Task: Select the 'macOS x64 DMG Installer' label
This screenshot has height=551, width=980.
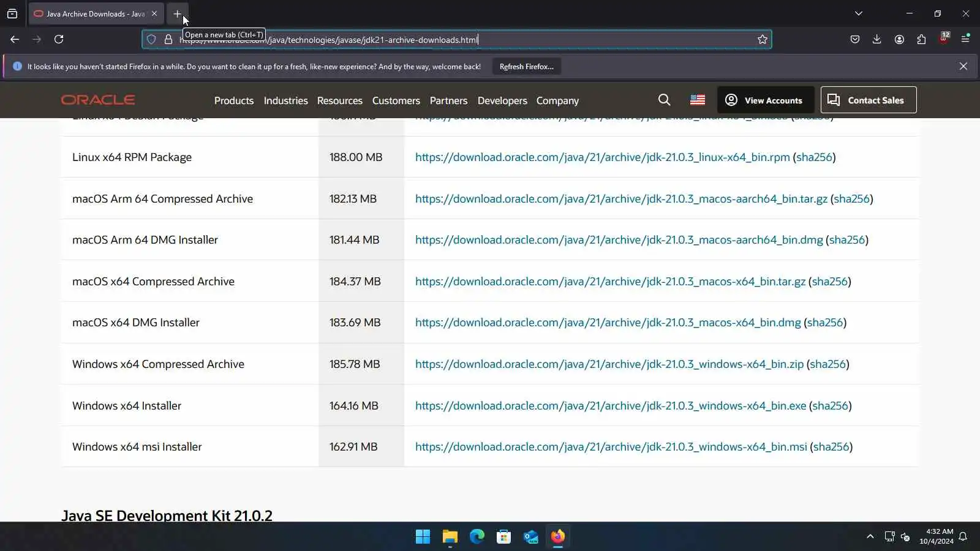Action: (x=136, y=323)
